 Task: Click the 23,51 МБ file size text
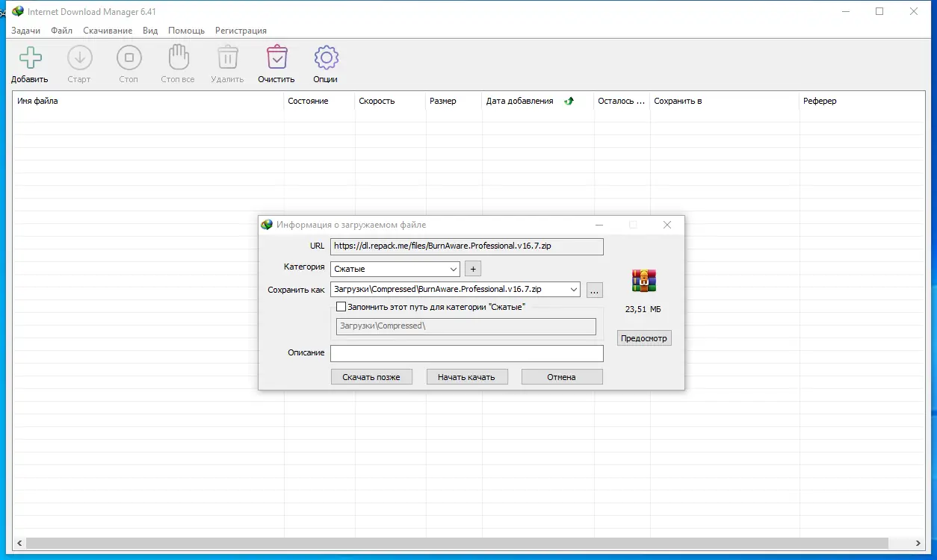[643, 309]
